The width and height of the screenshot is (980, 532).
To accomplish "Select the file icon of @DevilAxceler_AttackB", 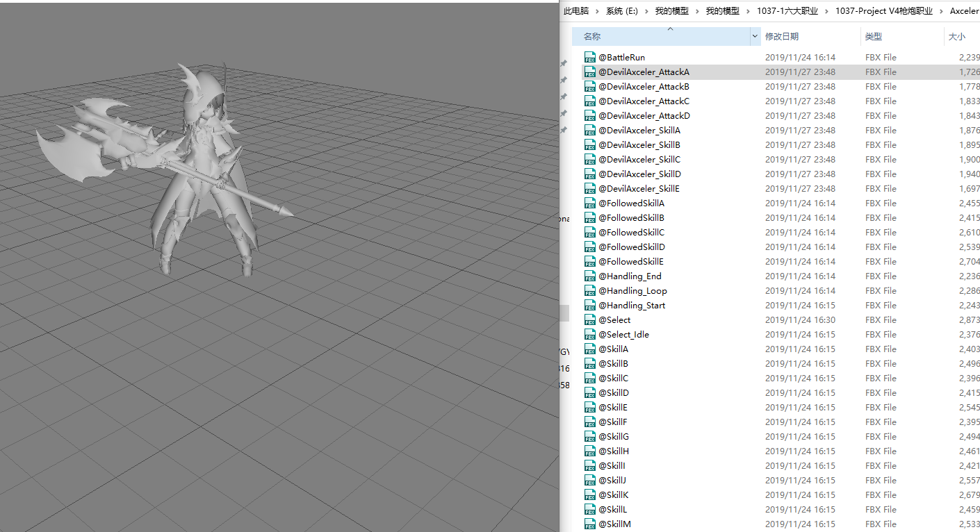I will [x=590, y=86].
